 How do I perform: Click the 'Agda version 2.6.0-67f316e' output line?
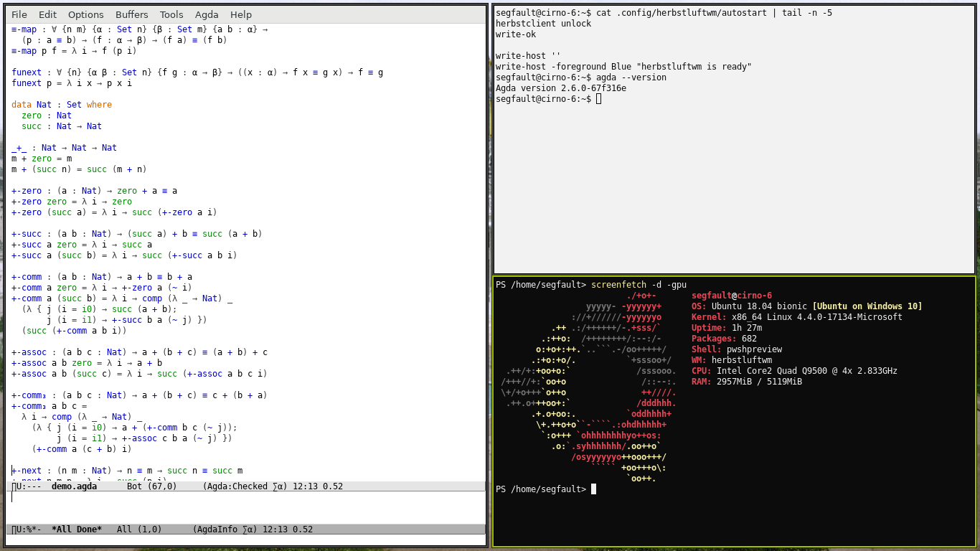pos(561,88)
